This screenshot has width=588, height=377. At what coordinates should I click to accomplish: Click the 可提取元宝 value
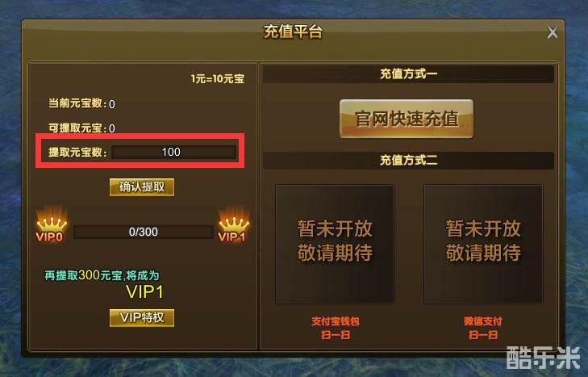coord(112,128)
